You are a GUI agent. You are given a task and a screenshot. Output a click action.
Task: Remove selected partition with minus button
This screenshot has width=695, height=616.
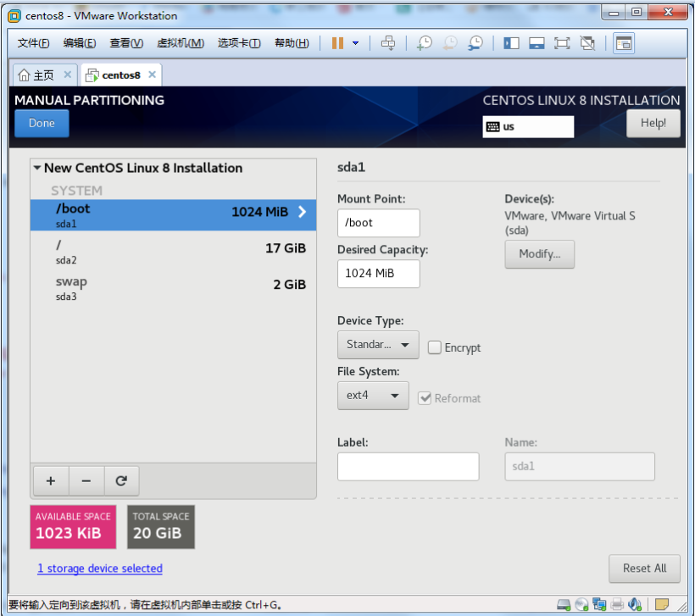click(x=86, y=480)
